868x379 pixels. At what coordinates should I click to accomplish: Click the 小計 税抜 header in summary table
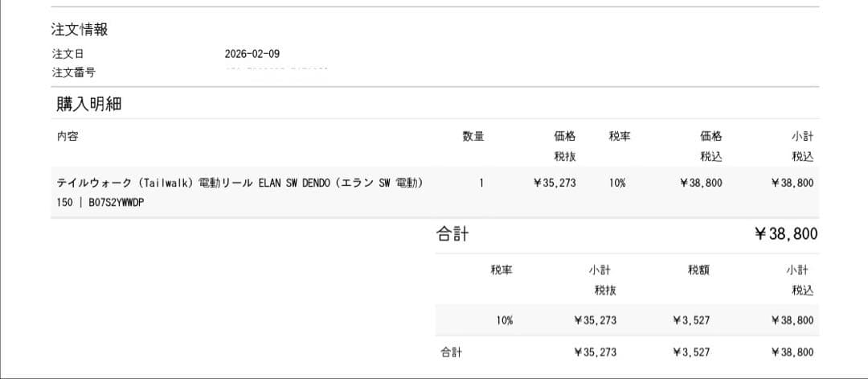[x=605, y=279]
